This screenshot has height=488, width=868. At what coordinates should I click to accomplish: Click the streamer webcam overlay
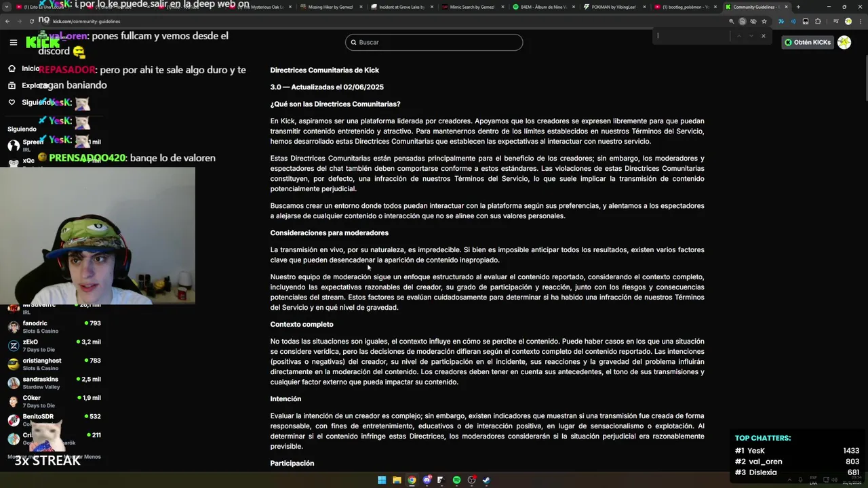coord(98,236)
